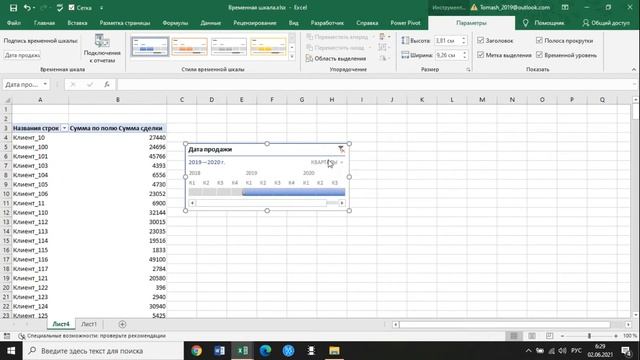Click the Insert Function fx icon
This screenshot has height=360, width=640.
(107, 84)
